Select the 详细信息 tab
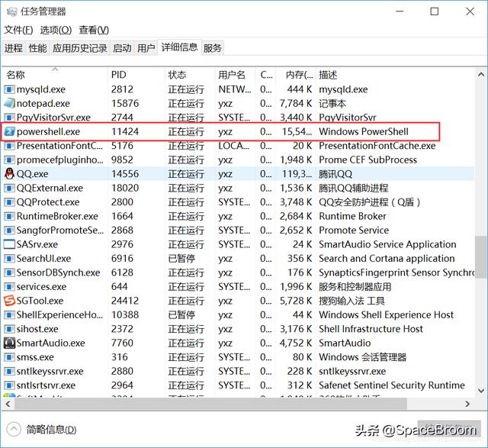Viewport: 488px width, 448px height. pyautogui.click(x=179, y=47)
